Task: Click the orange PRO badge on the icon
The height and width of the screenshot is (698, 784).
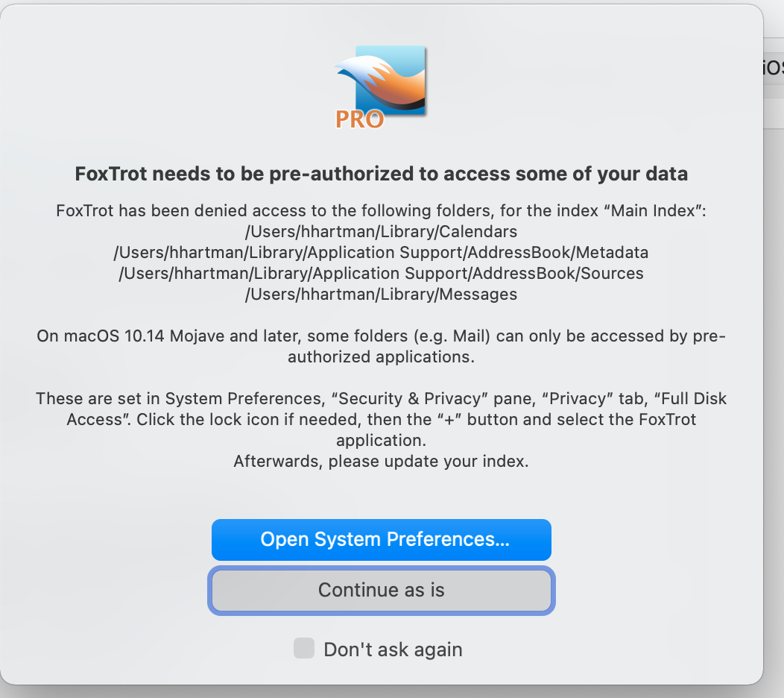Action: point(360,119)
